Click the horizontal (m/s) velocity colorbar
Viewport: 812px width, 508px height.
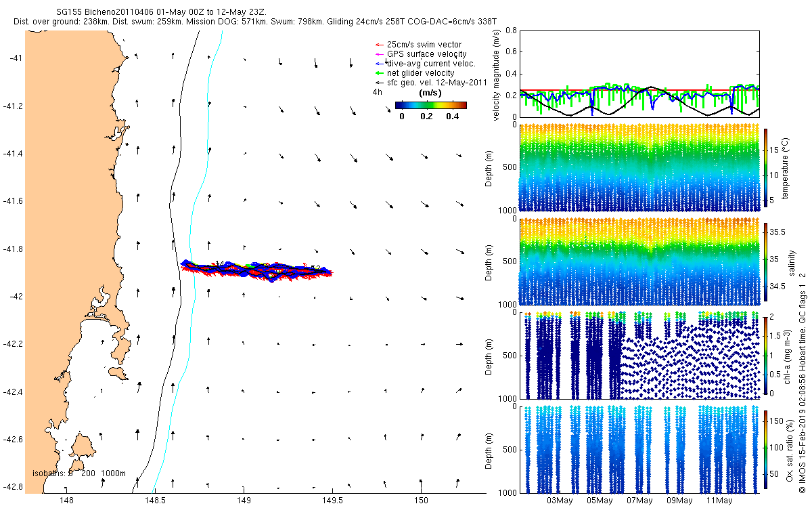coord(431,105)
